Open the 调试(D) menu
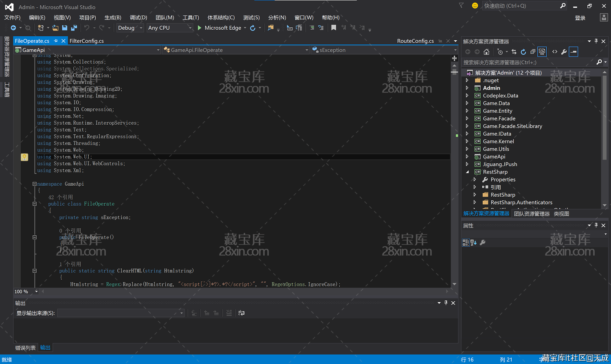 (138, 18)
